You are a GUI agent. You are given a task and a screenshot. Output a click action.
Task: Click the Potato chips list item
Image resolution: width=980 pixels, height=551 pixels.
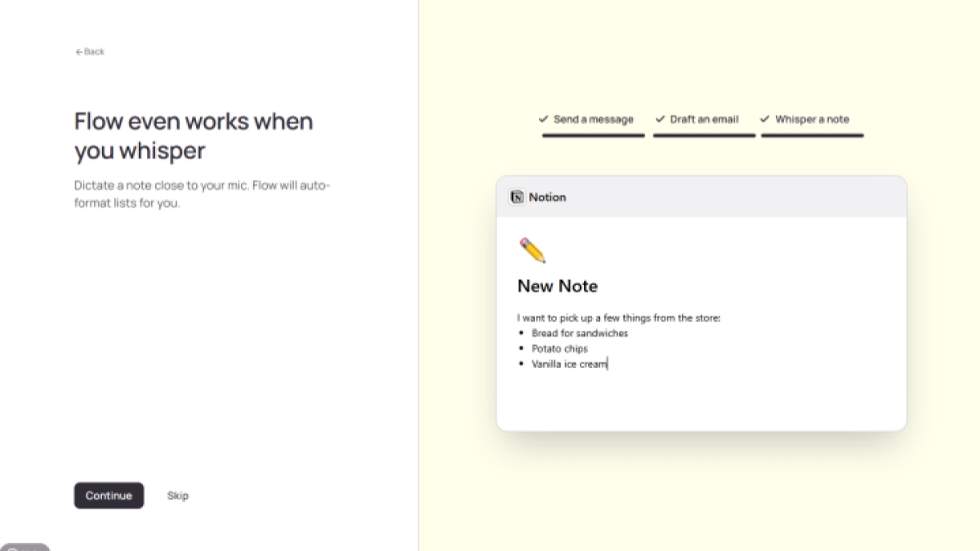559,349
